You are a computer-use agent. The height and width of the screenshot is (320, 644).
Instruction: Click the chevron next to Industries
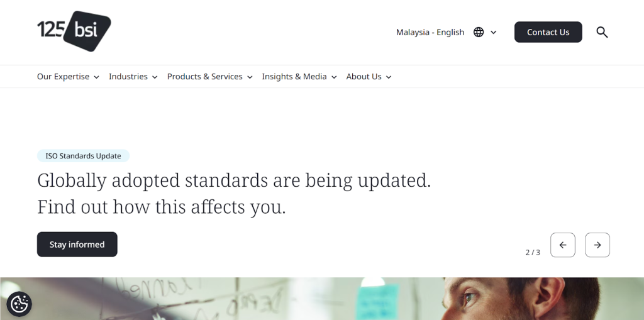click(155, 77)
